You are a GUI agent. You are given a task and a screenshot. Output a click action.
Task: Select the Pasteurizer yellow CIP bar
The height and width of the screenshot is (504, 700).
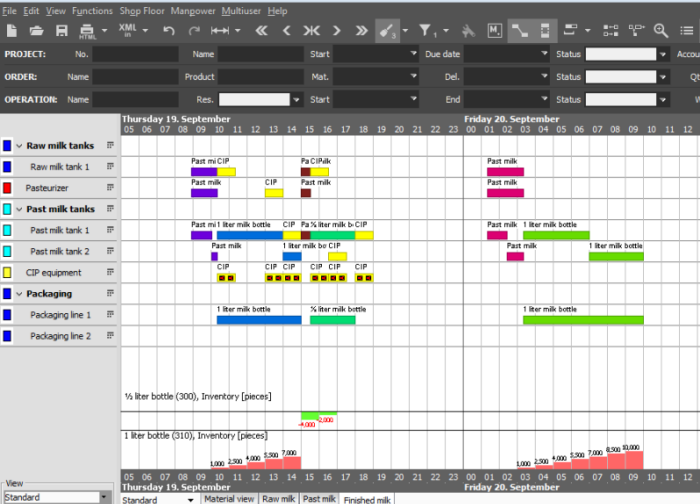274,193
